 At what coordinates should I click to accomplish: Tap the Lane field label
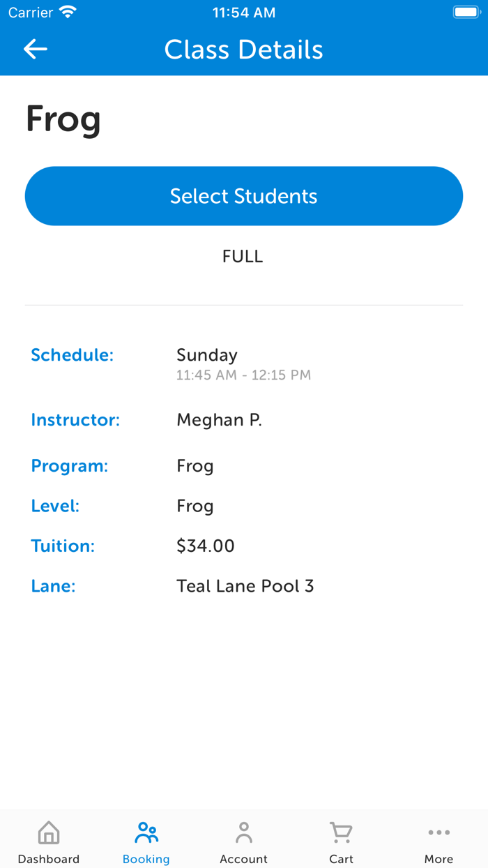point(53,586)
